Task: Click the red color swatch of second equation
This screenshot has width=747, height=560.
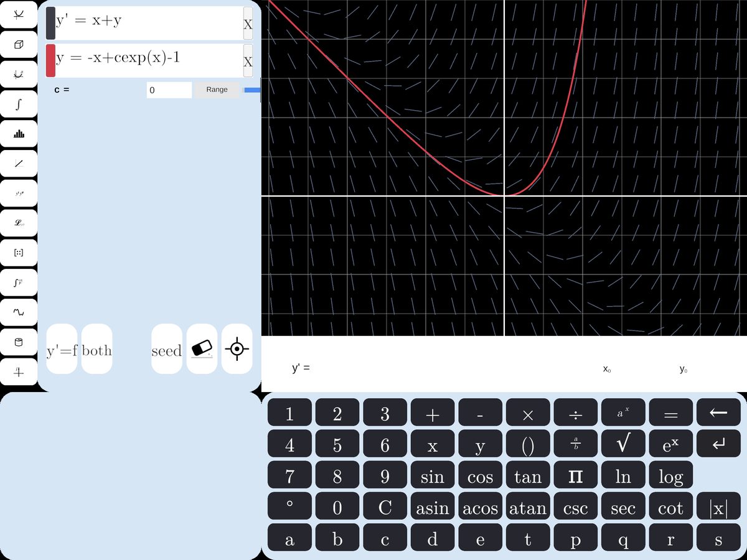Action: (x=50, y=61)
